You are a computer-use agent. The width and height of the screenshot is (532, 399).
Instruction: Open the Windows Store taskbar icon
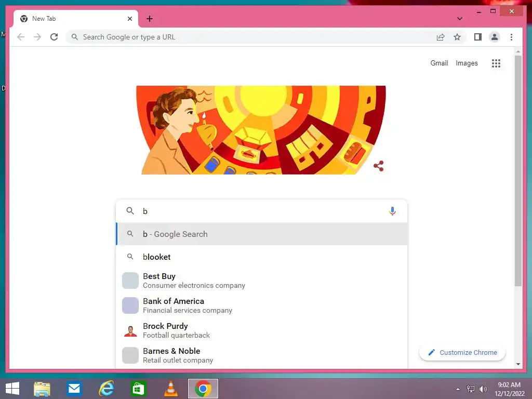click(138, 389)
